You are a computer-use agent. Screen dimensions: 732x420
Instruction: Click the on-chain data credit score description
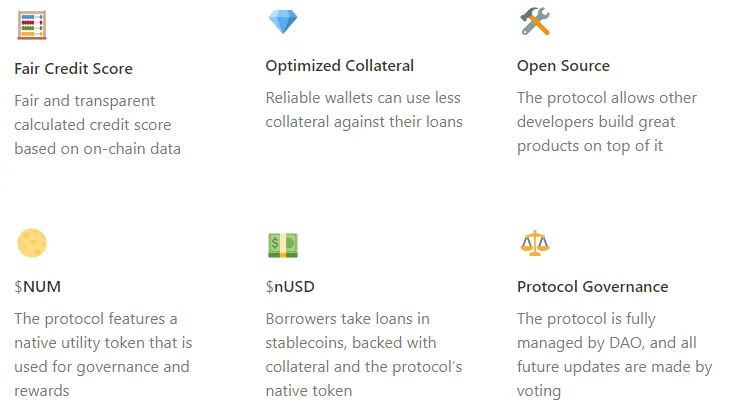(x=97, y=125)
